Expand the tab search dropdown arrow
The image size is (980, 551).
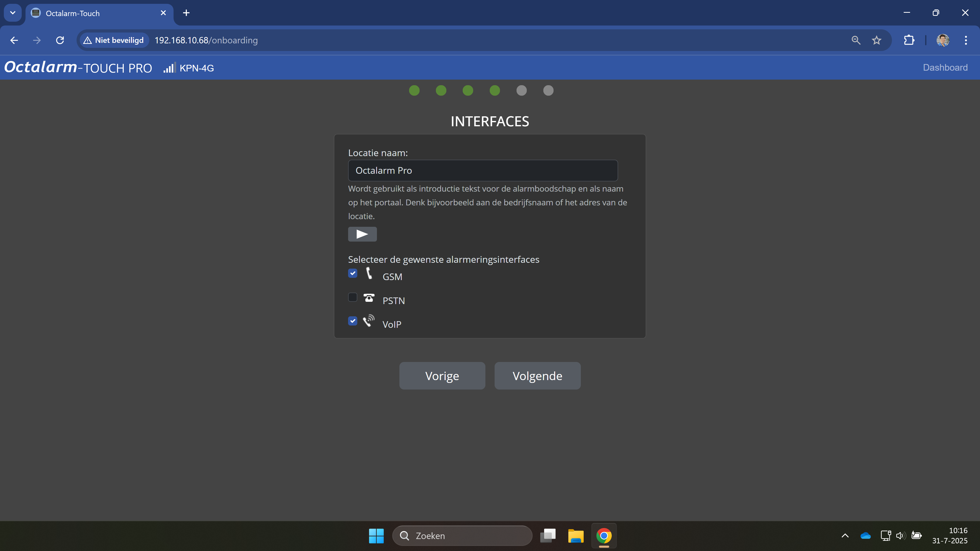point(13,13)
